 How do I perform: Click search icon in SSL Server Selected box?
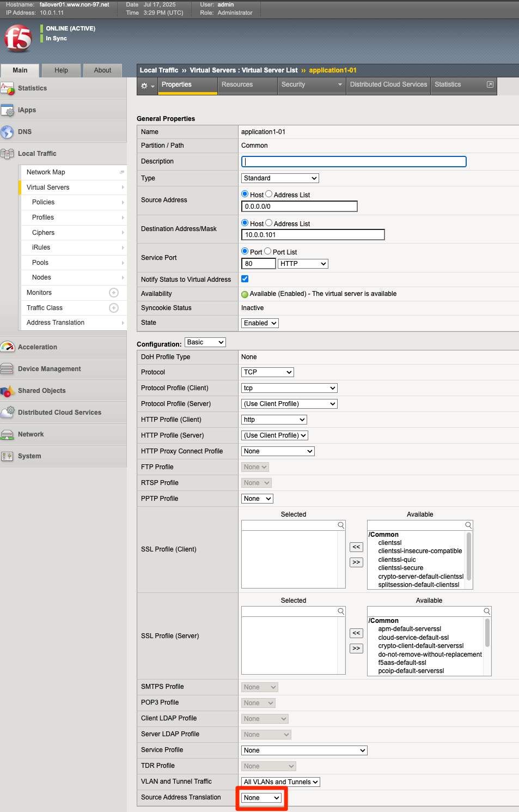pyautogui.click(x=341, y=611)
